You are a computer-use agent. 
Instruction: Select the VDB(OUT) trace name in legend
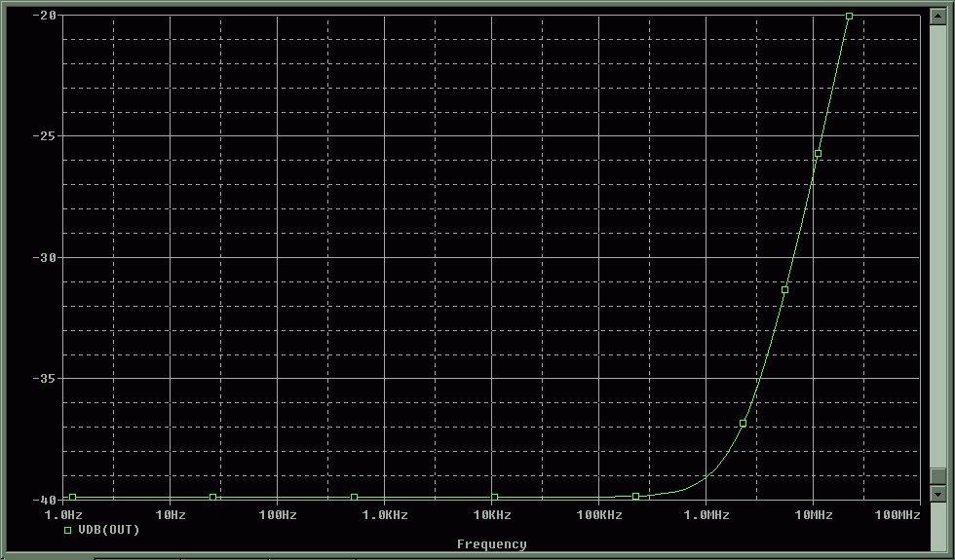click(x=108, y=530)
